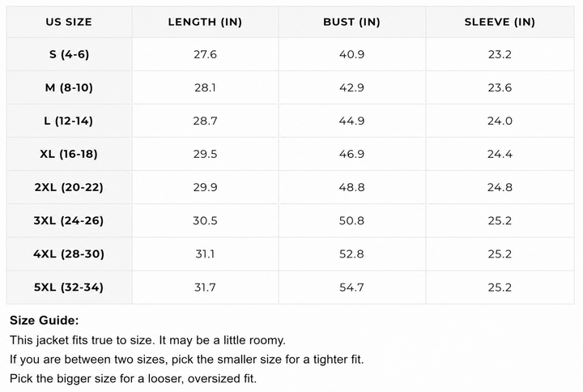Select the XL (16-18) size row label
The height and width of the screenshot is (392, 583).
click(x=69, y=154)
